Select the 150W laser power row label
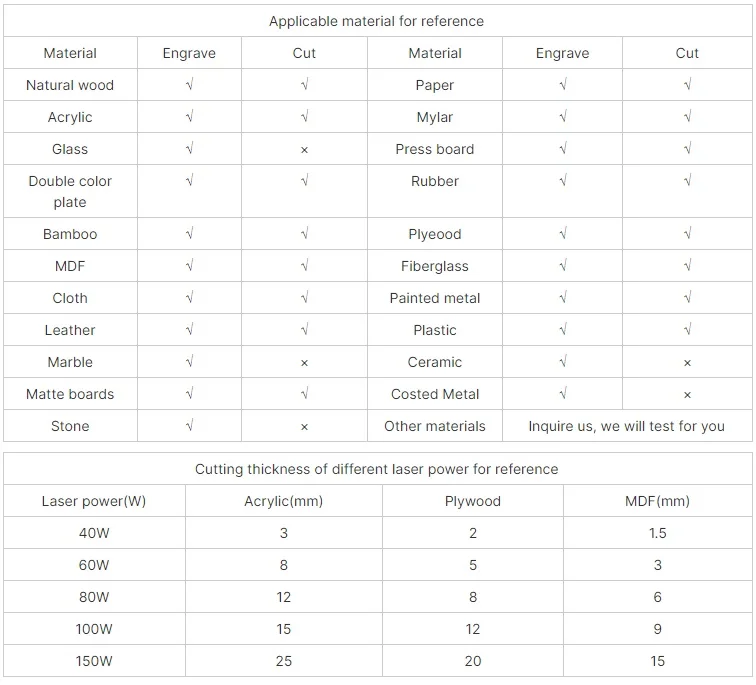This screenshot has height=685, width=756. coord(94,661)
